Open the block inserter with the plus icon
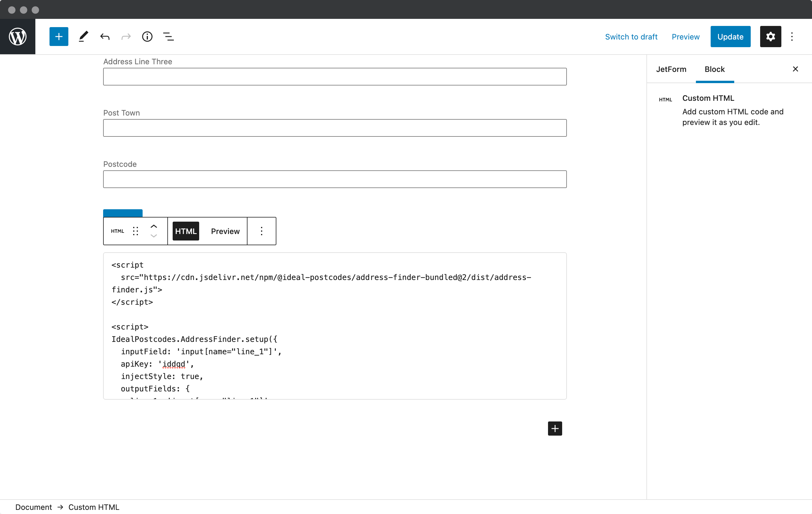 [58, 37]
